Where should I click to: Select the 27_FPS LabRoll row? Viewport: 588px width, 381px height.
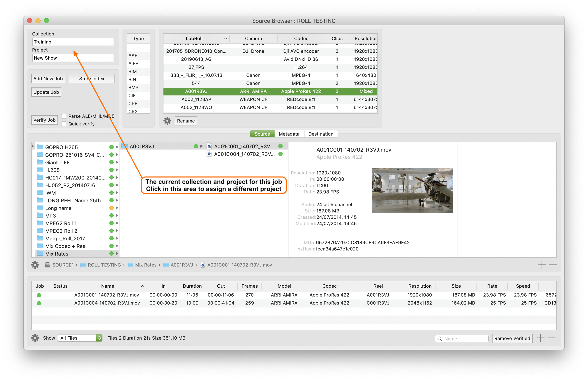(x=270, y=67)
